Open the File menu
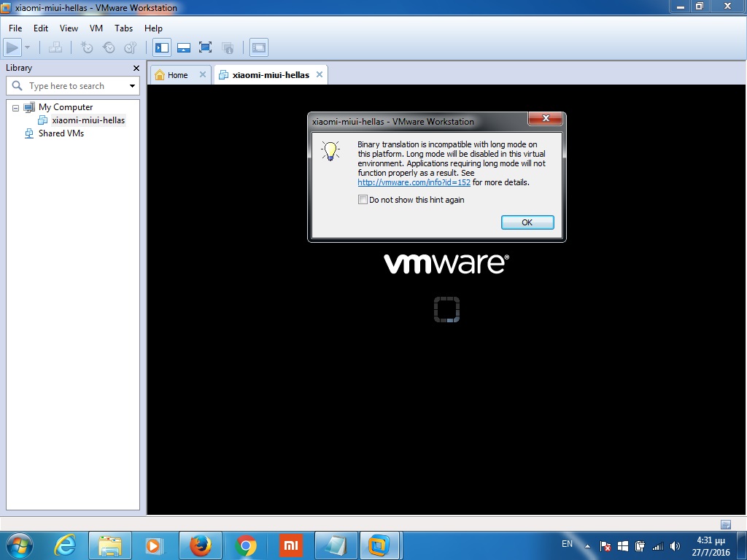Image resolution: width=747 pixels, height=560 pixels. [15, 28]
